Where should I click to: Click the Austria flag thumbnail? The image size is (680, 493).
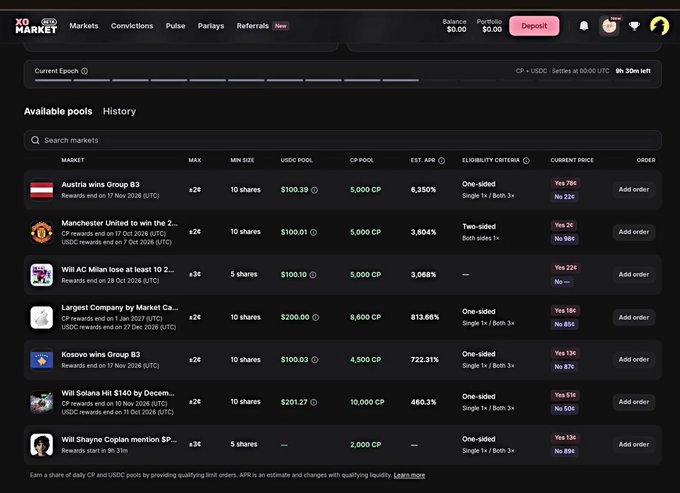[x=42, y=190]
